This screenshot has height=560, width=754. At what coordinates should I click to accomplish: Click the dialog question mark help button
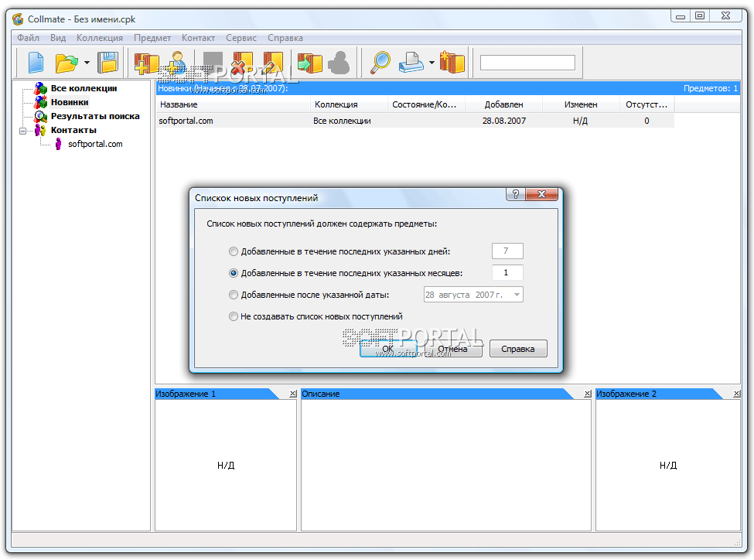point(516,194)
